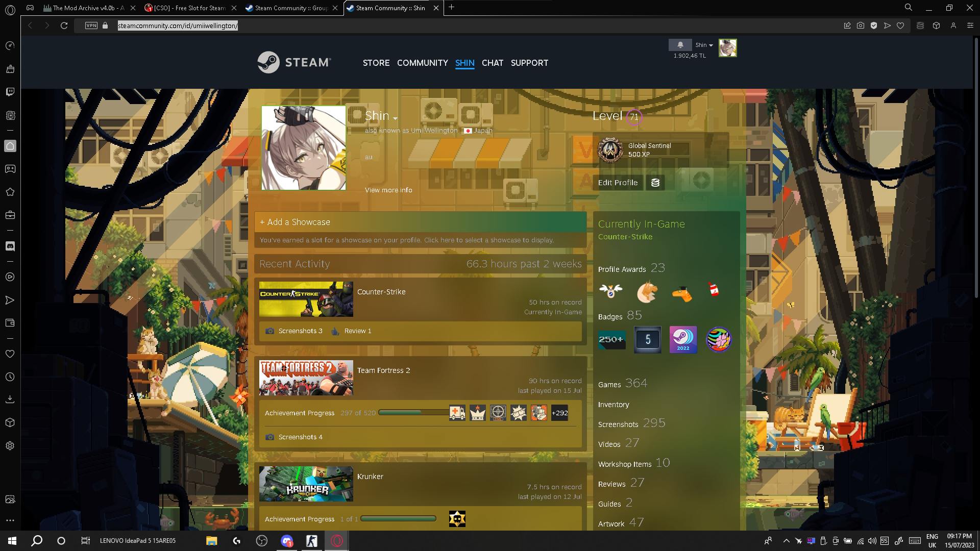The height and width of the screenshot is (551, 980).
Task: Expand the Shin account dropdown at top
Action: point(704,45)
